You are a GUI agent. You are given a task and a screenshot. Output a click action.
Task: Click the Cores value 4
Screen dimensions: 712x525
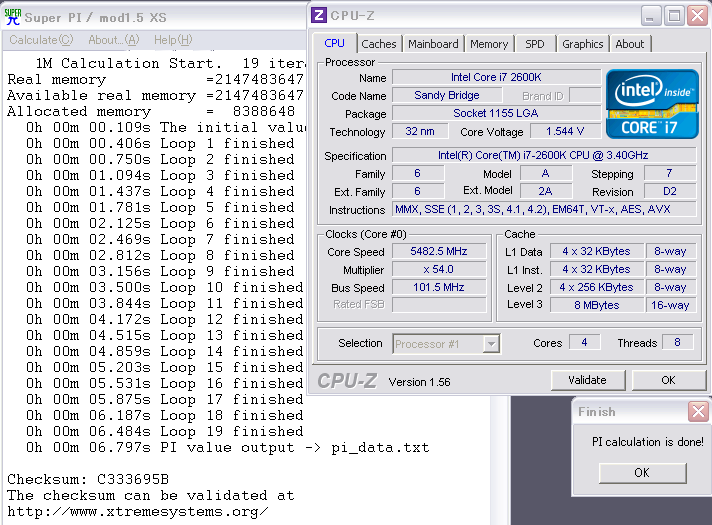(584, 342)
